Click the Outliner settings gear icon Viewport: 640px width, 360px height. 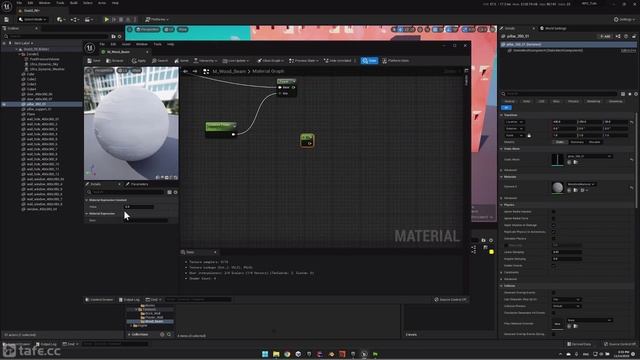pyautogui.click(x=119, y=36)
